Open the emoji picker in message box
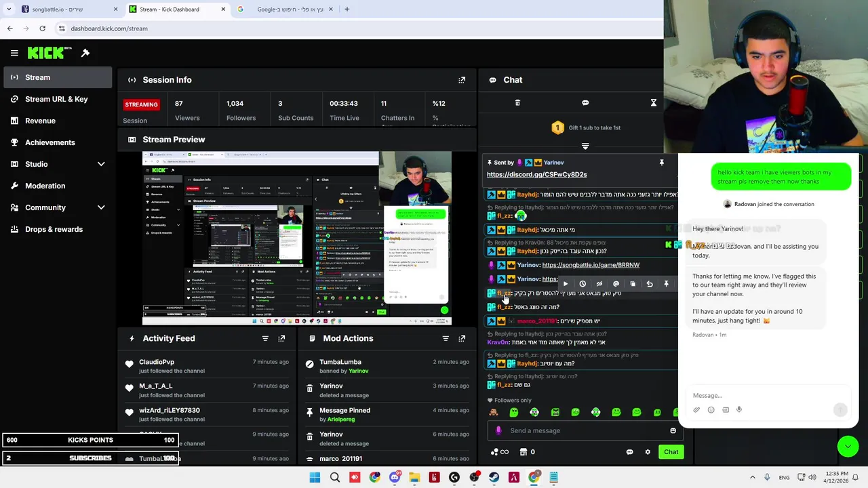The height and width of the screenshot is (488, 868). [x=673, y=430]
